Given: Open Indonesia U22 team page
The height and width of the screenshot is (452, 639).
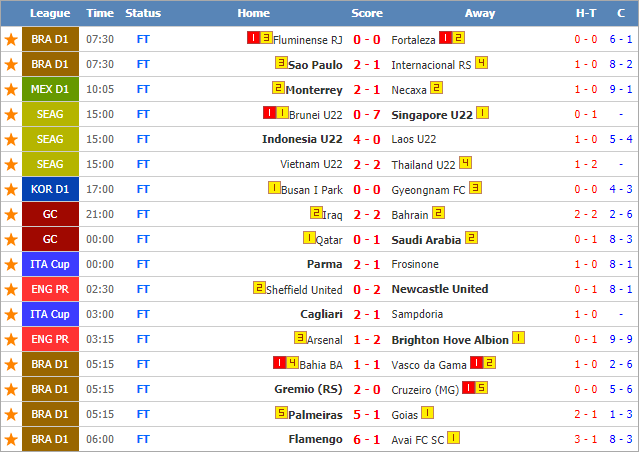Looking at the screenshot, I should click(302, 139).
